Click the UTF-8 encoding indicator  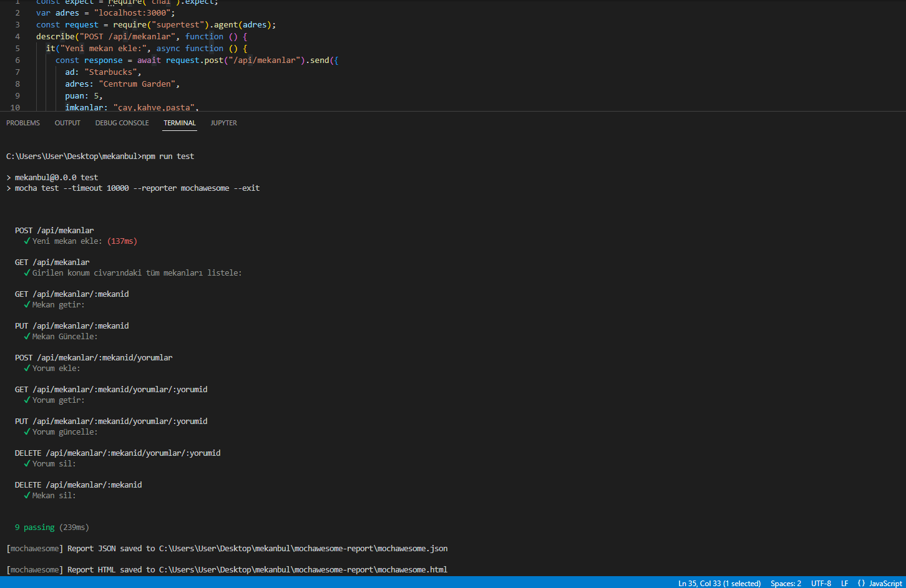(821, 584)
